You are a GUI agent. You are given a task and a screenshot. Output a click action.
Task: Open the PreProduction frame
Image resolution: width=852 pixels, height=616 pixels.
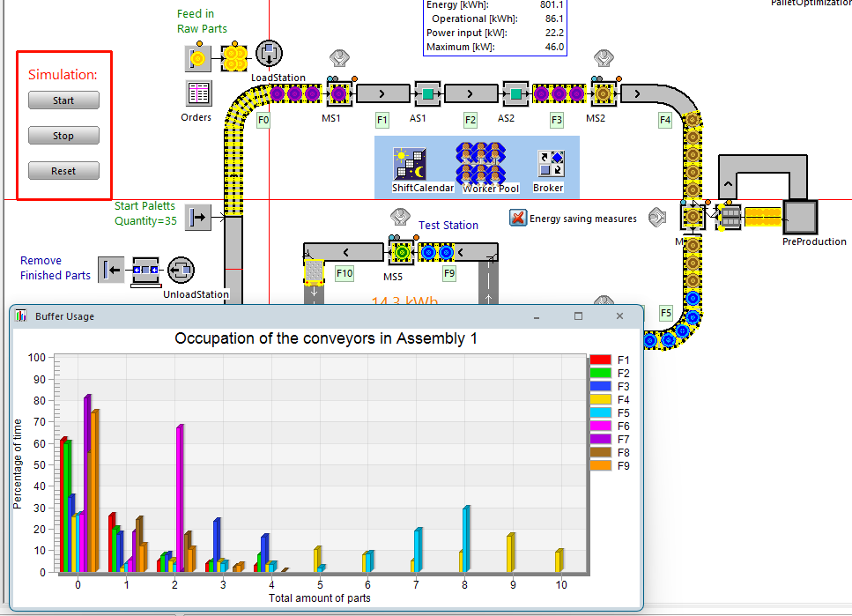pos(801,217)
